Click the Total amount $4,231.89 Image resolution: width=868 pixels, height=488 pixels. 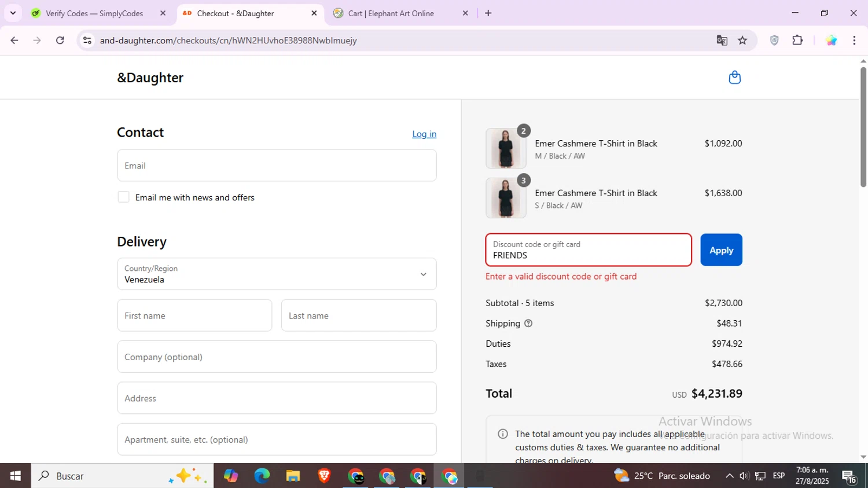click(x=716, y=394)
